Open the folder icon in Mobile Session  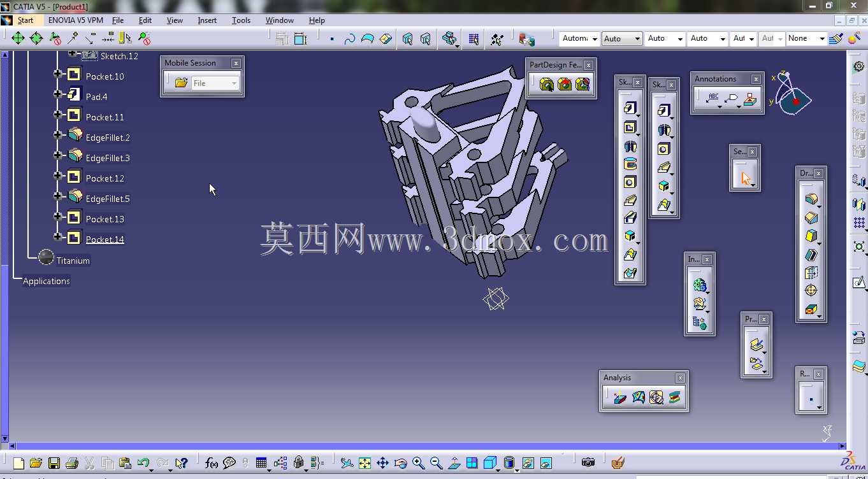click(x=181, y=83)
